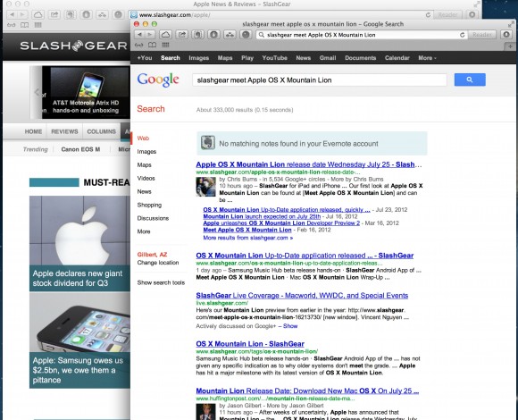Show Top Sites grid in Google Search window

coord(165,45)
